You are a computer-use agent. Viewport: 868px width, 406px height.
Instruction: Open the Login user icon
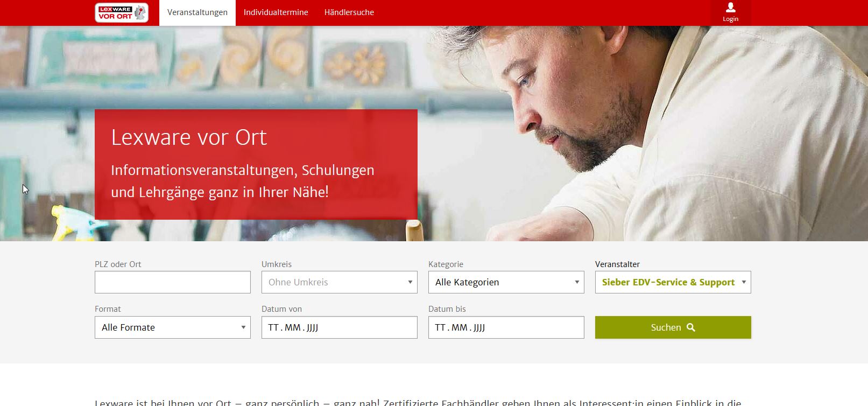coord(730,8)
